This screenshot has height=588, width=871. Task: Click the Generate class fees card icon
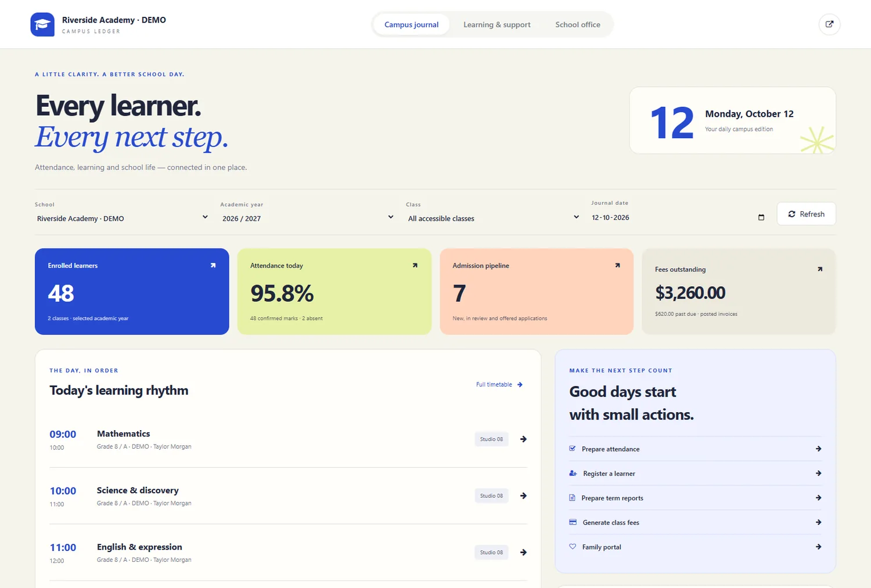pos(573,522)
